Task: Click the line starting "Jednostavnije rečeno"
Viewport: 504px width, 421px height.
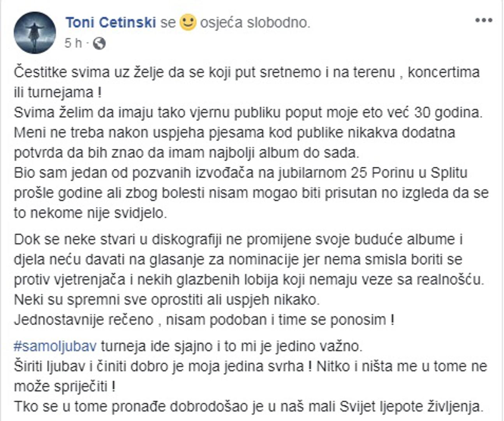Action: (x=204, y=320)
